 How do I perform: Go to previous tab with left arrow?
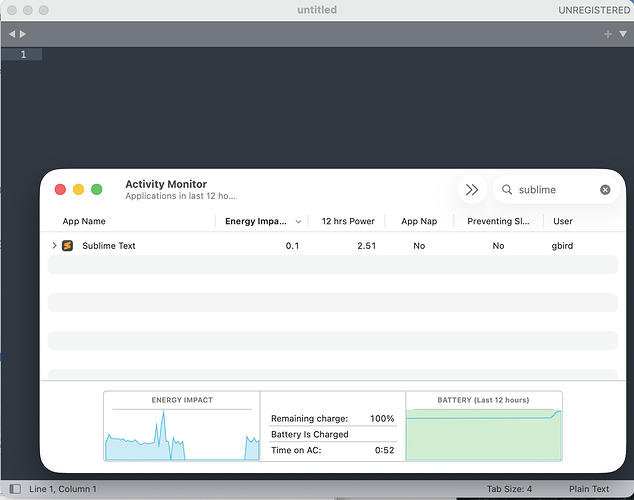coord(12,34)
